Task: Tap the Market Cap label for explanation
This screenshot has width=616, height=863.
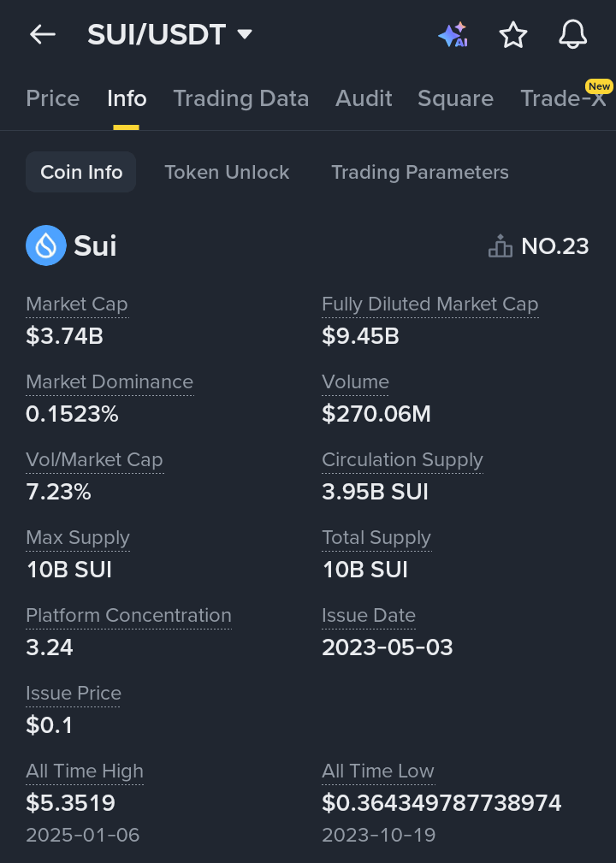Action: tap(77, 304)
